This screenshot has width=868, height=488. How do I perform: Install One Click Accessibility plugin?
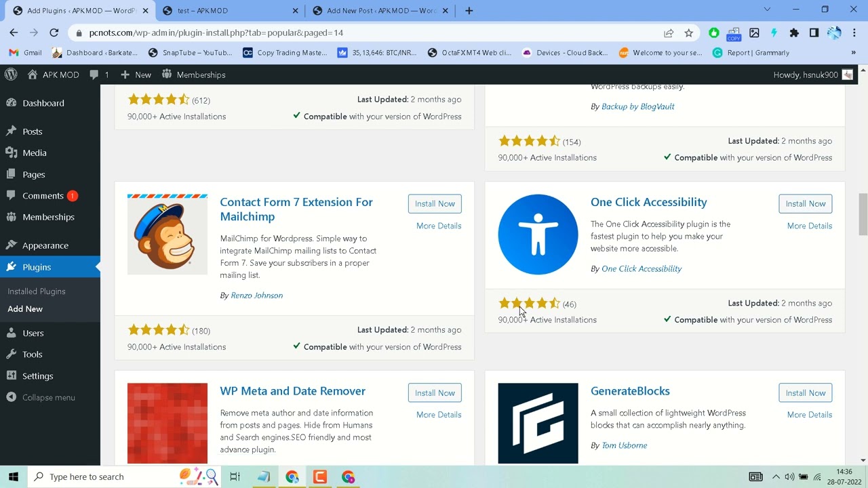click(x=806, y=204)
